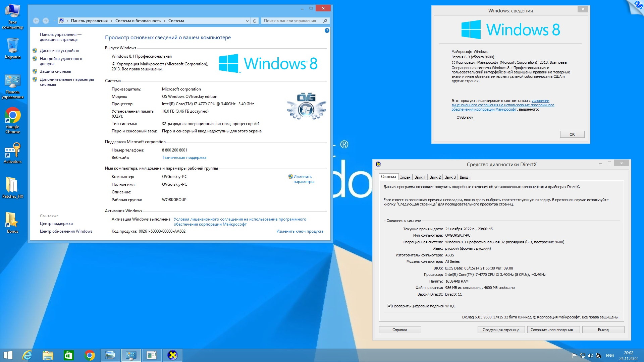Open the Техническая поддержка link

click(x=184, y=158)
